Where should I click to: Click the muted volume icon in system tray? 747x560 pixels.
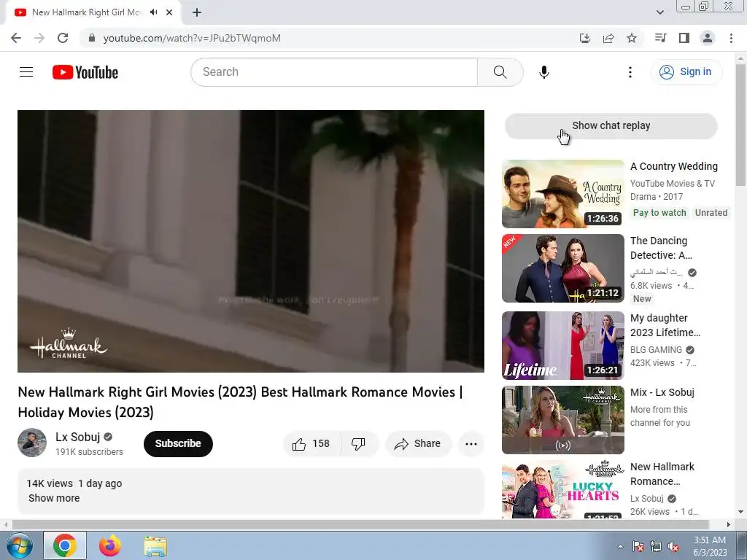(x=673, y=546)
